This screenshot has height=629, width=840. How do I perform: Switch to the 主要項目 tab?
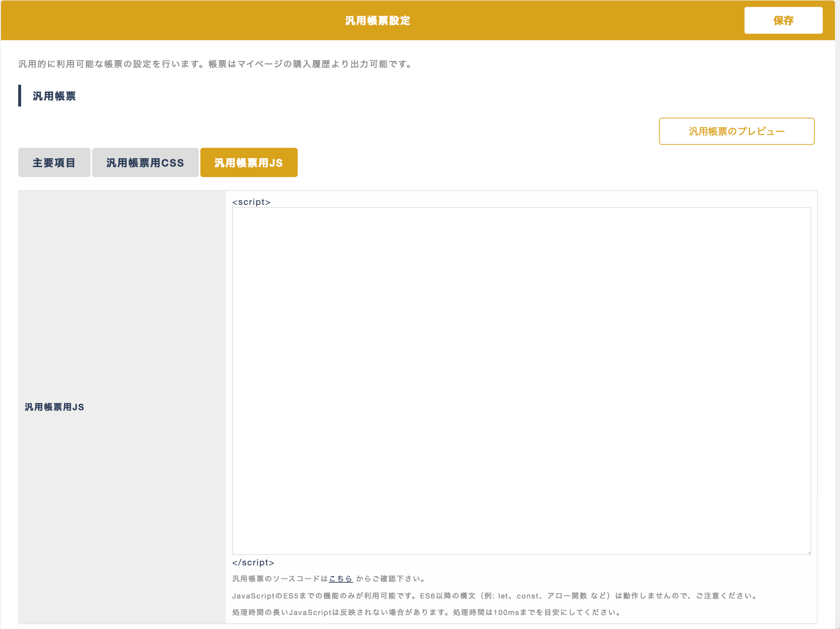pyautogui.click(x=54, y=162)
